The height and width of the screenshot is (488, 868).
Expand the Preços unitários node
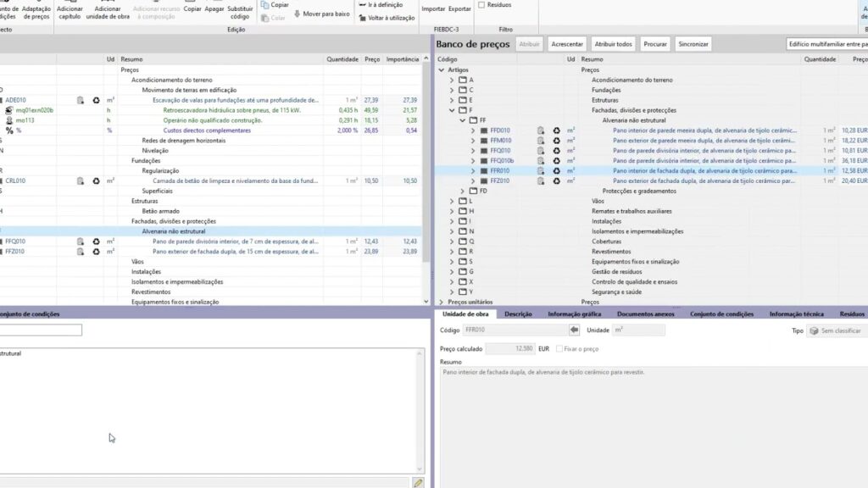(x=441, y=302)
